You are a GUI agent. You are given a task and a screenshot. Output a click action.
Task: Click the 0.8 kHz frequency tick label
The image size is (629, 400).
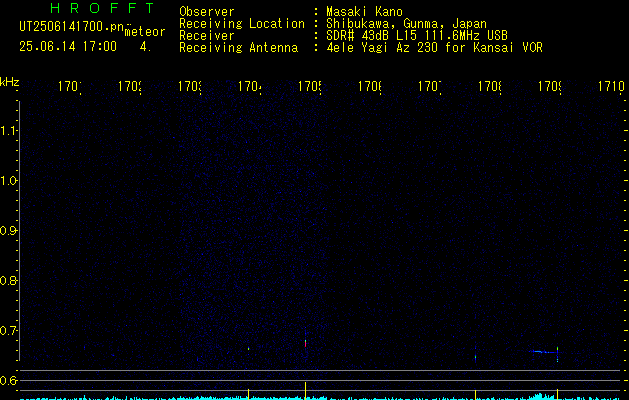pos(8,280)
